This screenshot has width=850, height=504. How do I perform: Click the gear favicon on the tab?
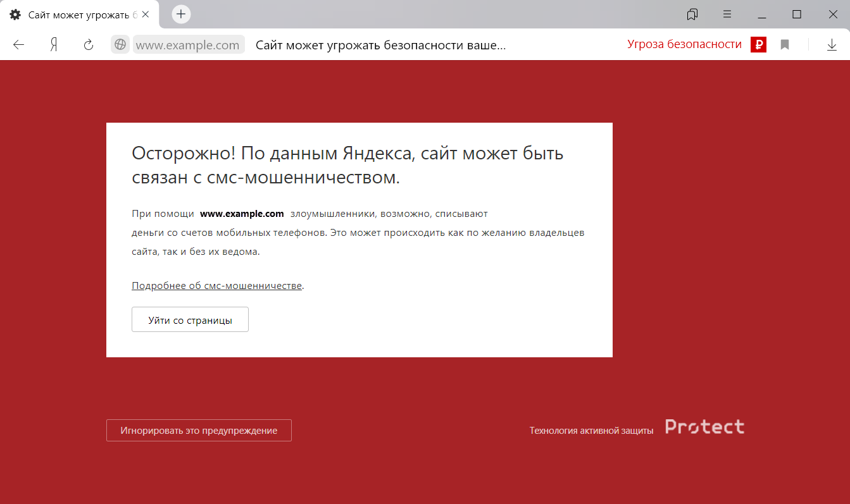point(15,15)
